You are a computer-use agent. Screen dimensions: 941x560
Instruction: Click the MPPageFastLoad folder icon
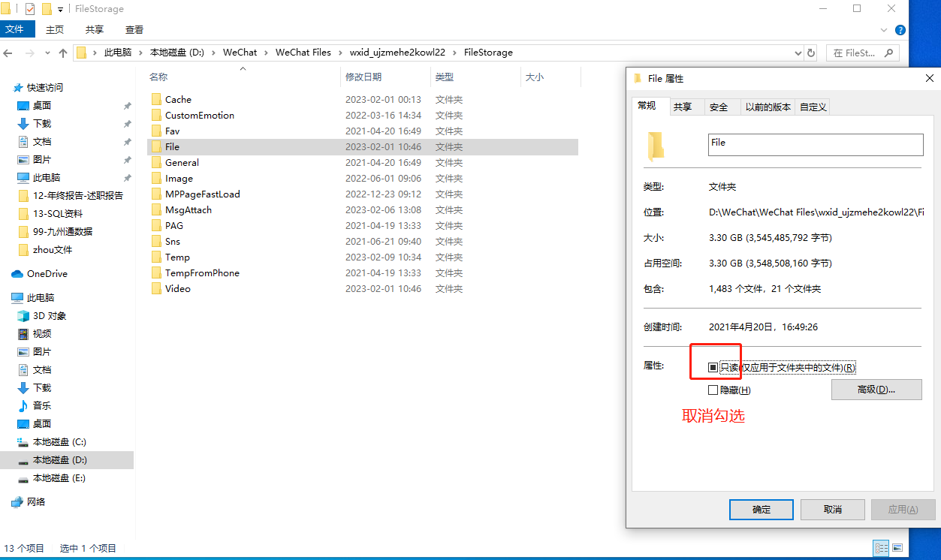156,194
